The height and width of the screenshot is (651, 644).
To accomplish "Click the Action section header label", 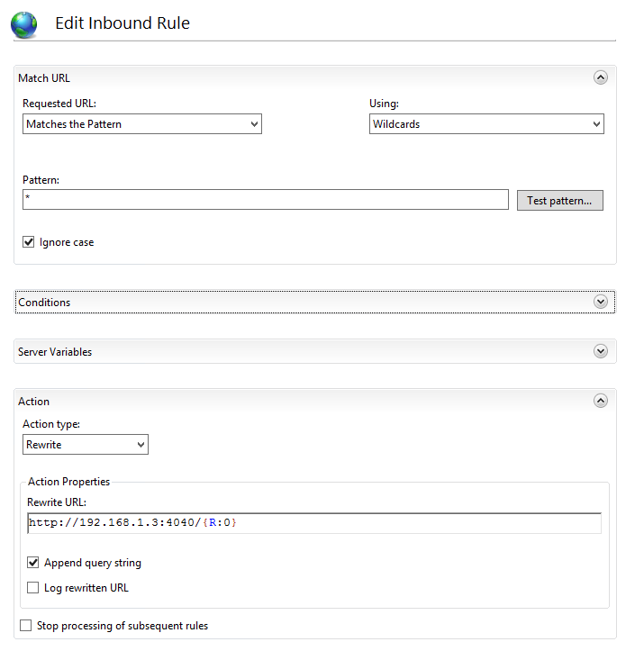I will [33, 402].
